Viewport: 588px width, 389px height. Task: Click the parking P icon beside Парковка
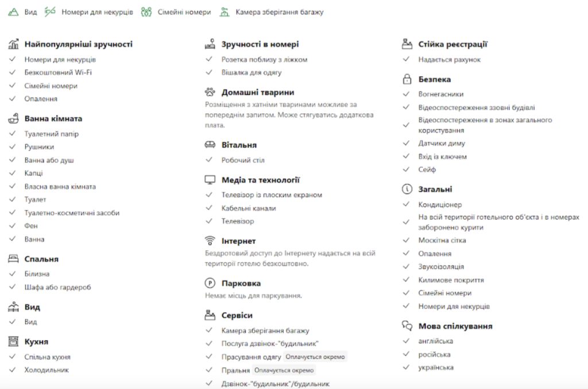point(210,283)
